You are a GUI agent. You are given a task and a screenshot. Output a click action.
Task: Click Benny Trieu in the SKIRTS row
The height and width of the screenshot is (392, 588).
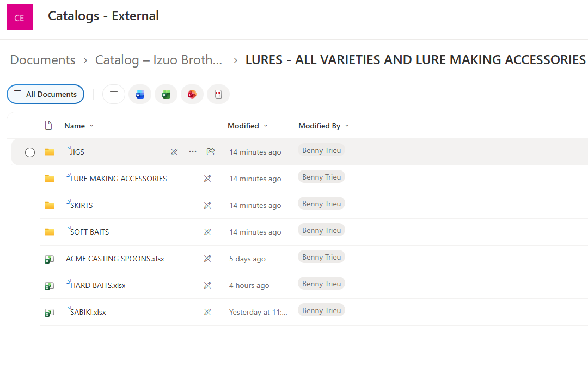(321, 203)
